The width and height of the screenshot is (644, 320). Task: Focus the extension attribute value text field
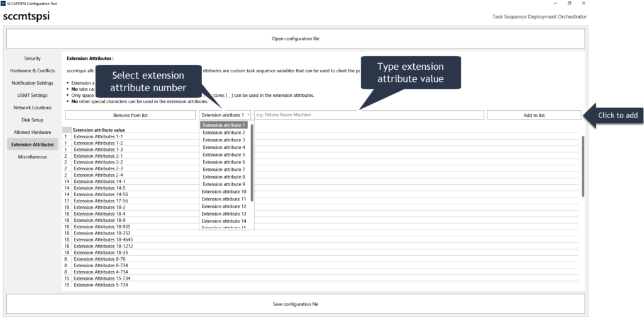coord(369,115)
